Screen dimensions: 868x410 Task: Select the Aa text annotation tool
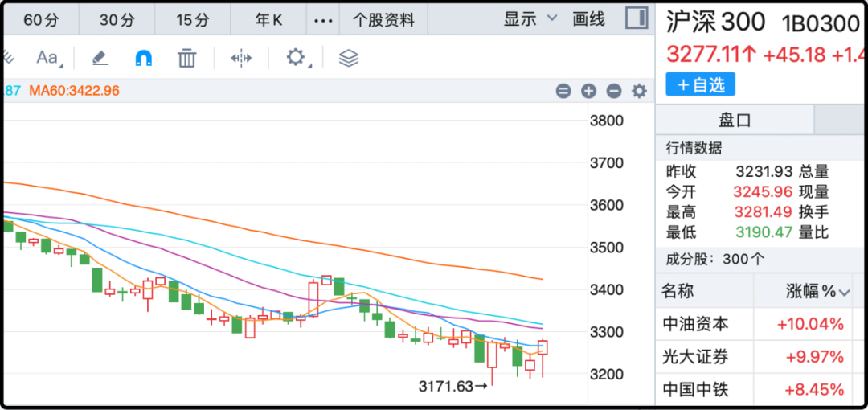(49, 58)
